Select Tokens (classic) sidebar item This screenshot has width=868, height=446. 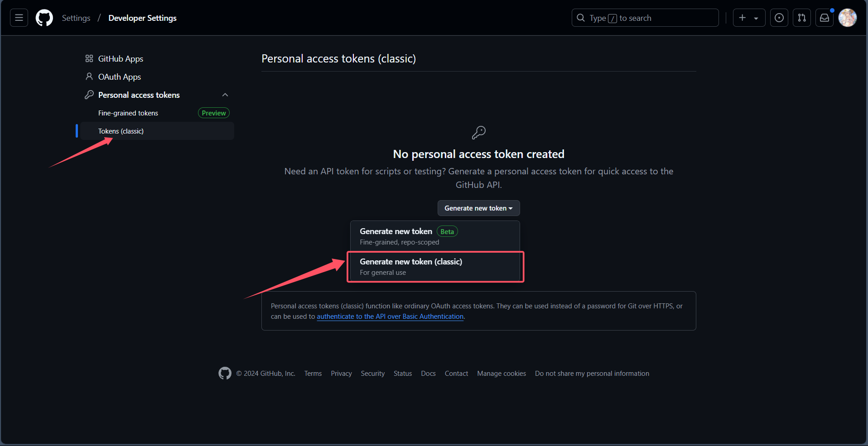click(x=157, y=131)
